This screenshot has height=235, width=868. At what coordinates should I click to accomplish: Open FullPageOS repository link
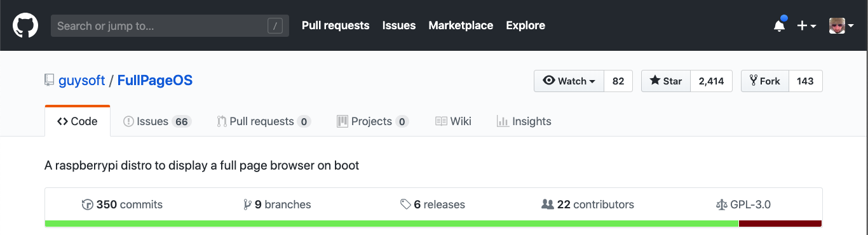pyautogui.click(x=155, y=81)
